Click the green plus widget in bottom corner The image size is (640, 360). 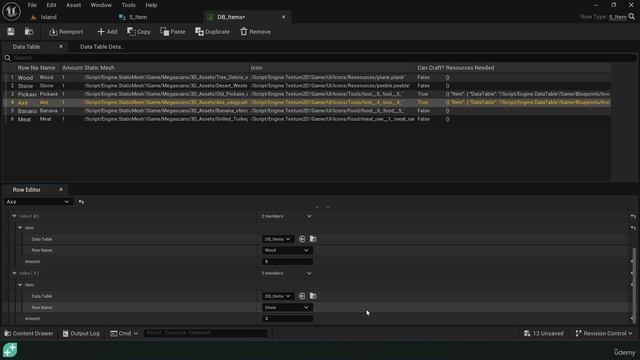coord(10,350)
